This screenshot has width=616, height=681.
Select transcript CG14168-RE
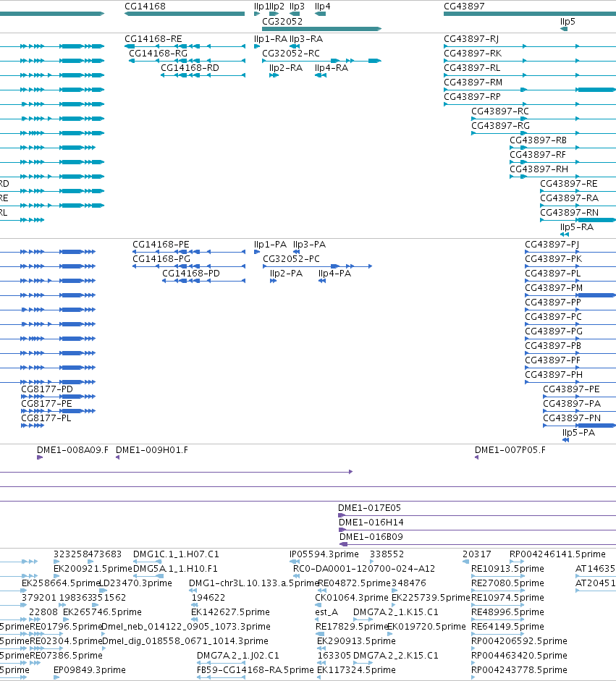(153, 39)
